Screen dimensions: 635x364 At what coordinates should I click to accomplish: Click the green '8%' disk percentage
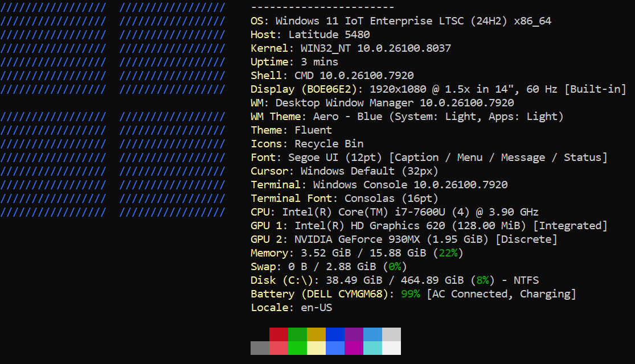pos(483,281)
